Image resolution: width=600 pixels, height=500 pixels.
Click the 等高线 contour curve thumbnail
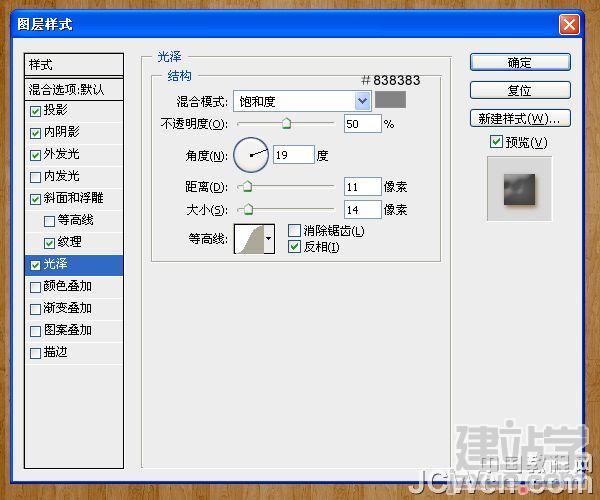pyautogui.click(x=249, y=239)
